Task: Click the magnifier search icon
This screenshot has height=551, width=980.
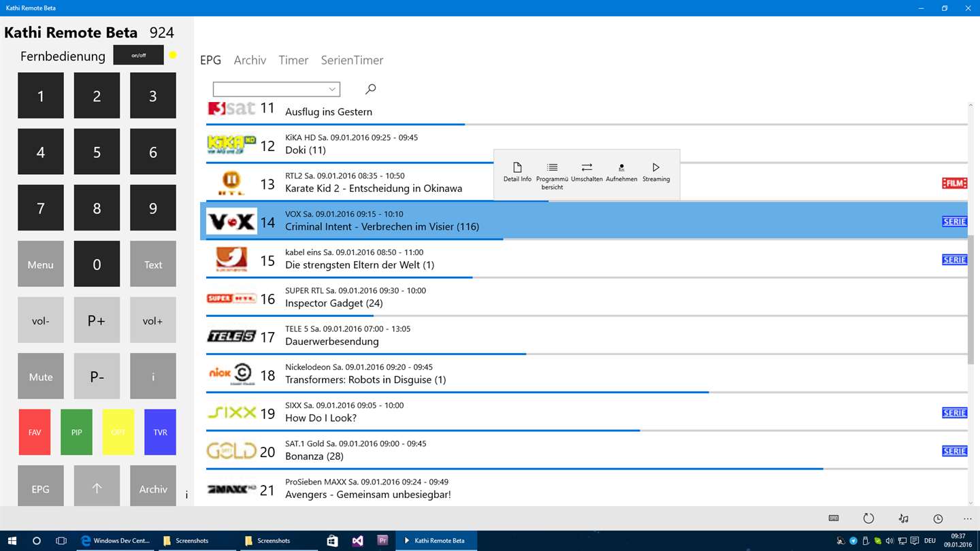Action: [x=370, y=89]
